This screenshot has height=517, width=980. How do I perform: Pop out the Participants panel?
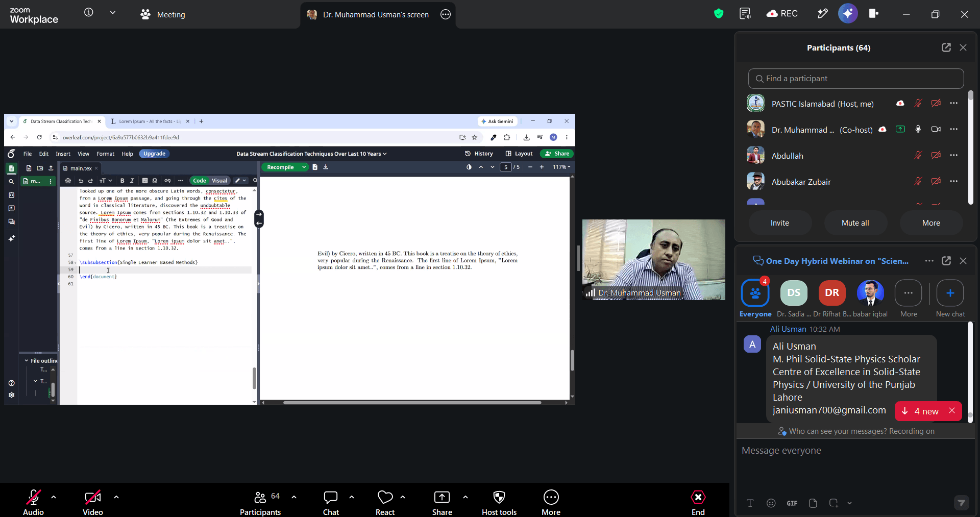click(x=946, y=47)
